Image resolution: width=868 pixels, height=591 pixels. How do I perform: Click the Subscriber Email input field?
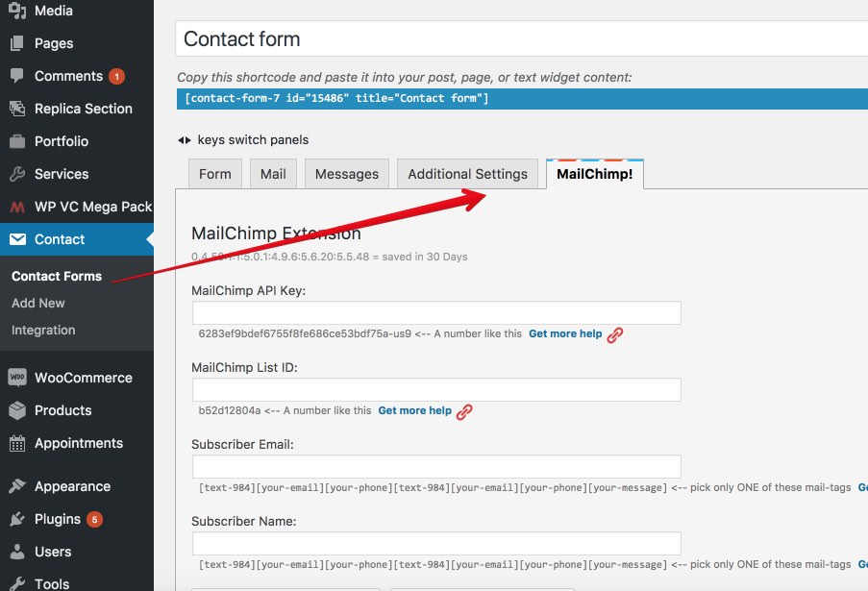(436, 467)
